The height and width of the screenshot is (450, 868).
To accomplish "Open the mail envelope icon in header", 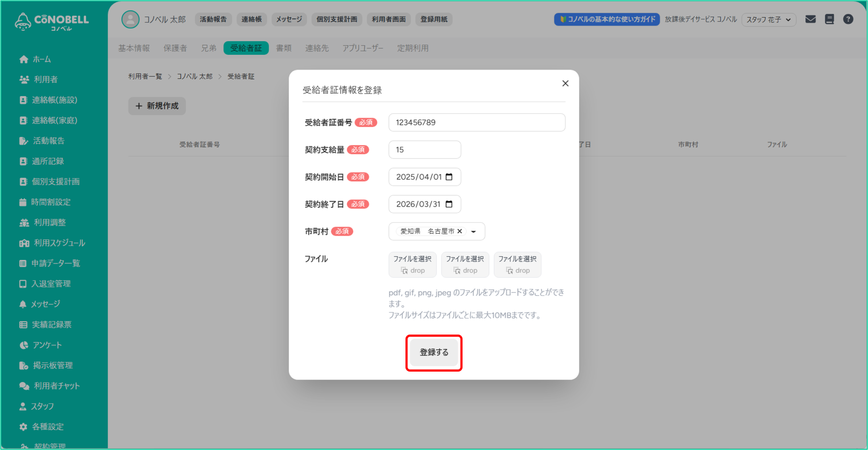I will 810,19.
